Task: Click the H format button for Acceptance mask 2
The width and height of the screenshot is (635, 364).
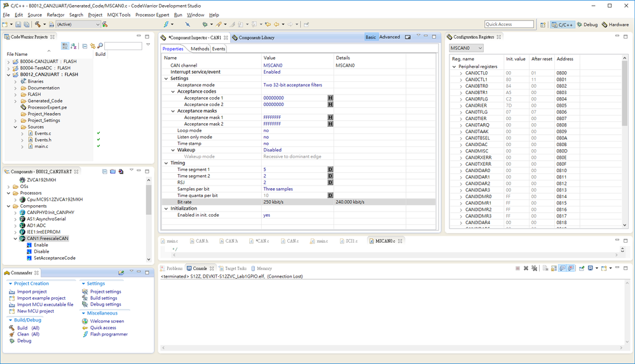Action: pyautogui.click(x=330, y=124)
